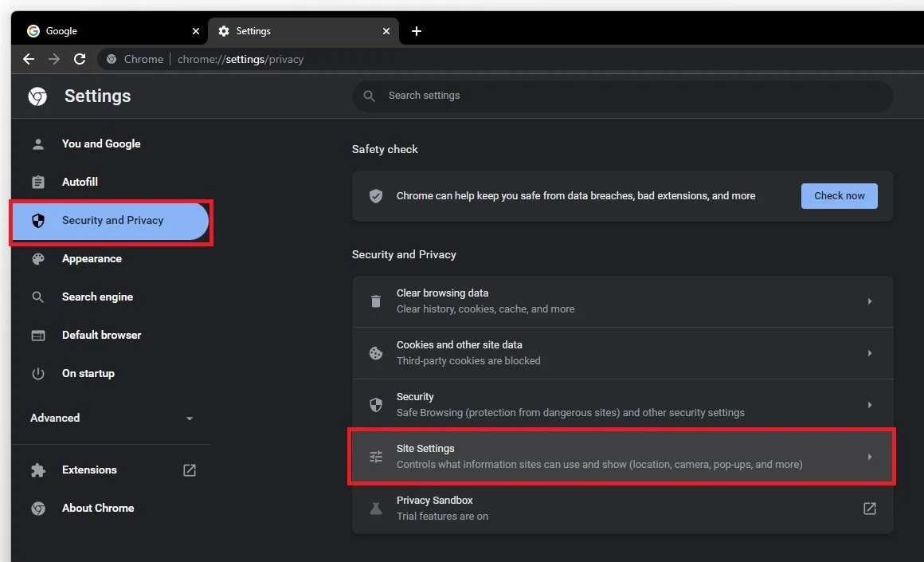Open Search engine settings

110,297
